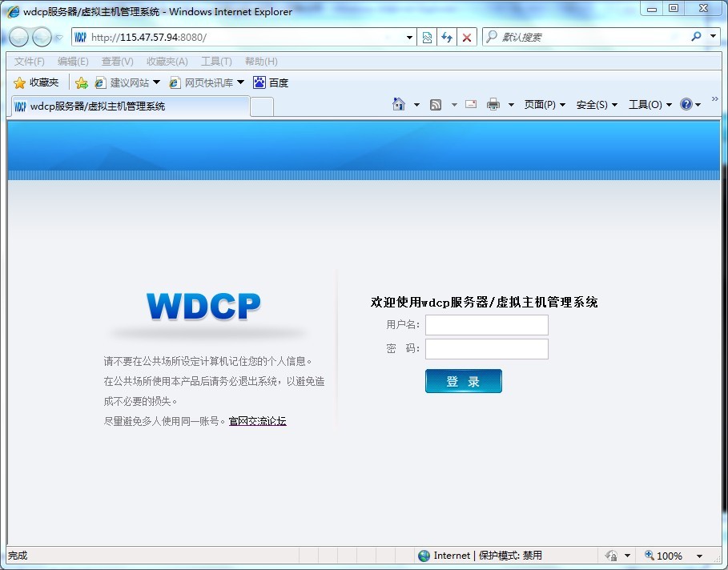
Task: Click the Refresh page icon
Action: [447, 38]
